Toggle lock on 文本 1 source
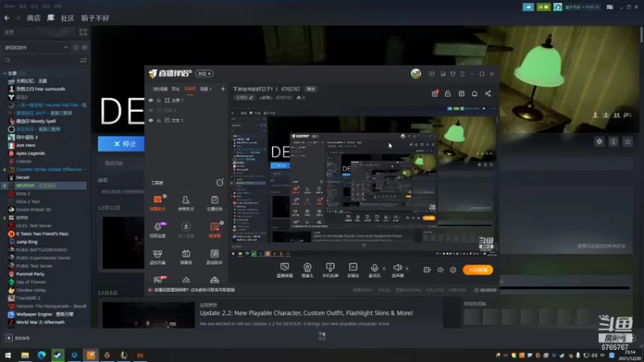This screenshot has height=362, width=644. click(159, 120)
